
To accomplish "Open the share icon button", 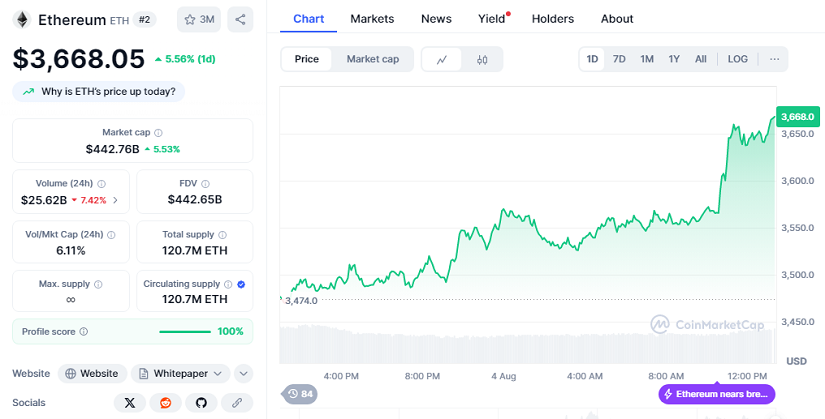I will [x=240, y=19].
